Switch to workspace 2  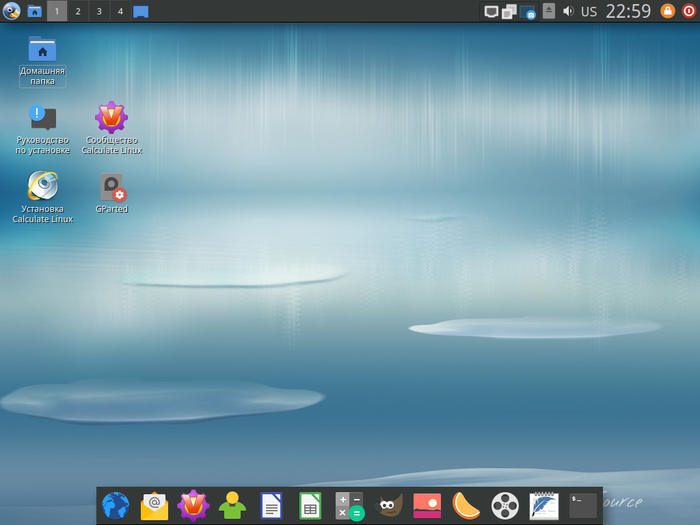click(78, 11)
